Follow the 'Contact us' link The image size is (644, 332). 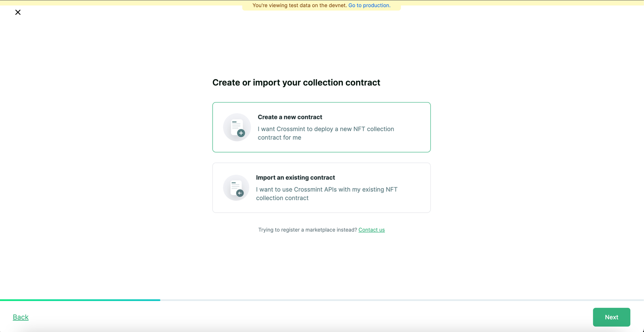tap(372, 230)
